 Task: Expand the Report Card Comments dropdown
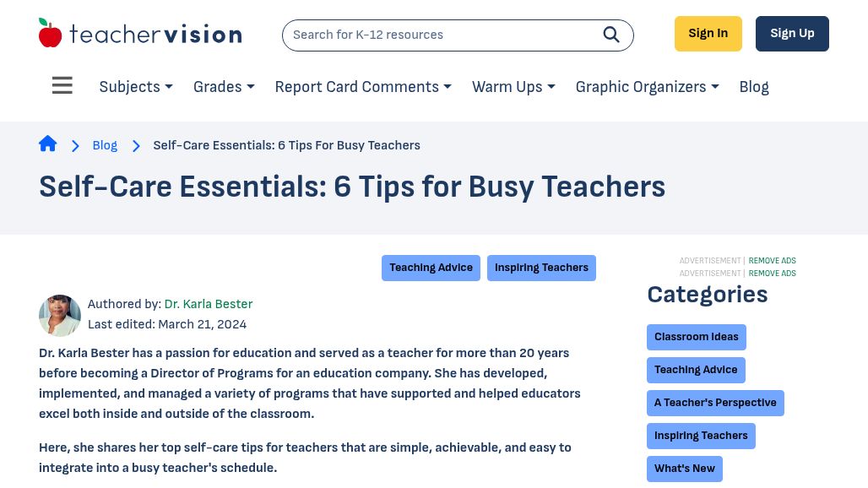point(363,87)
